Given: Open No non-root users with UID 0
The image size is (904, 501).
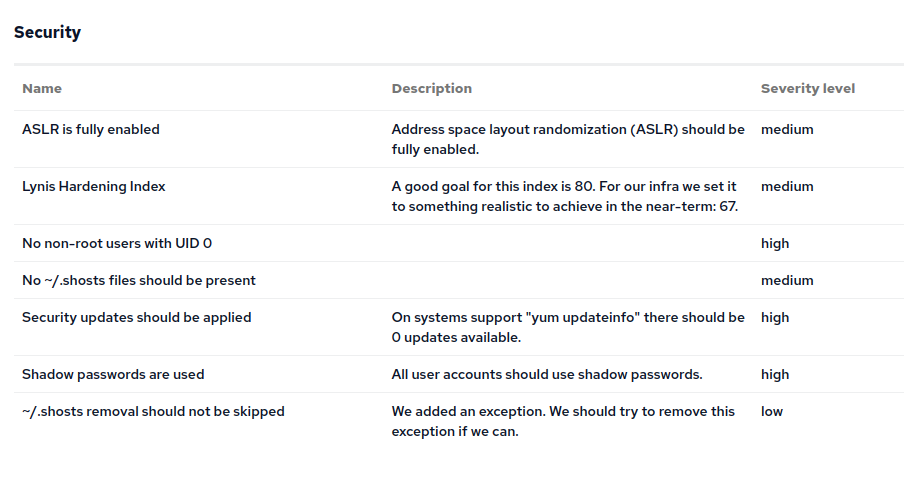Looking at the screenshot, I should click(x=117, y=243).
